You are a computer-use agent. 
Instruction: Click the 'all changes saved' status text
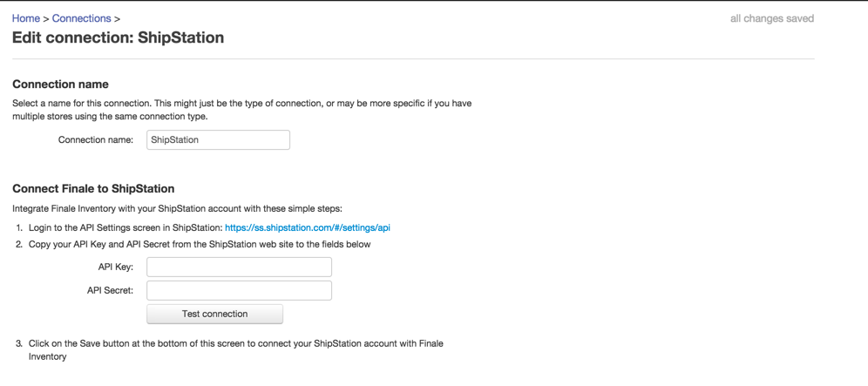point(772,19)
